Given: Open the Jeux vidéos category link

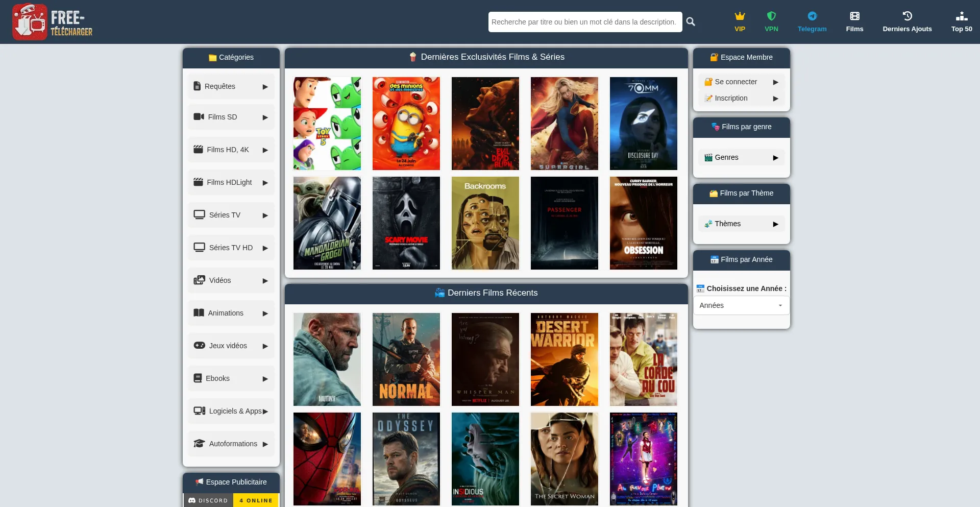Looking at the screenshot, I should (231, 346).
